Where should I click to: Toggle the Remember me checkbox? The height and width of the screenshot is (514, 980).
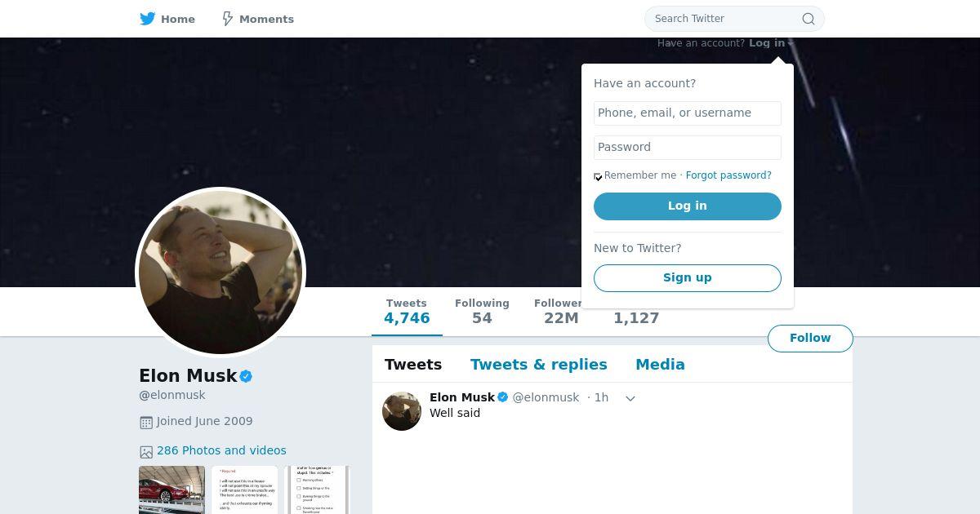(x=598, y=176)
